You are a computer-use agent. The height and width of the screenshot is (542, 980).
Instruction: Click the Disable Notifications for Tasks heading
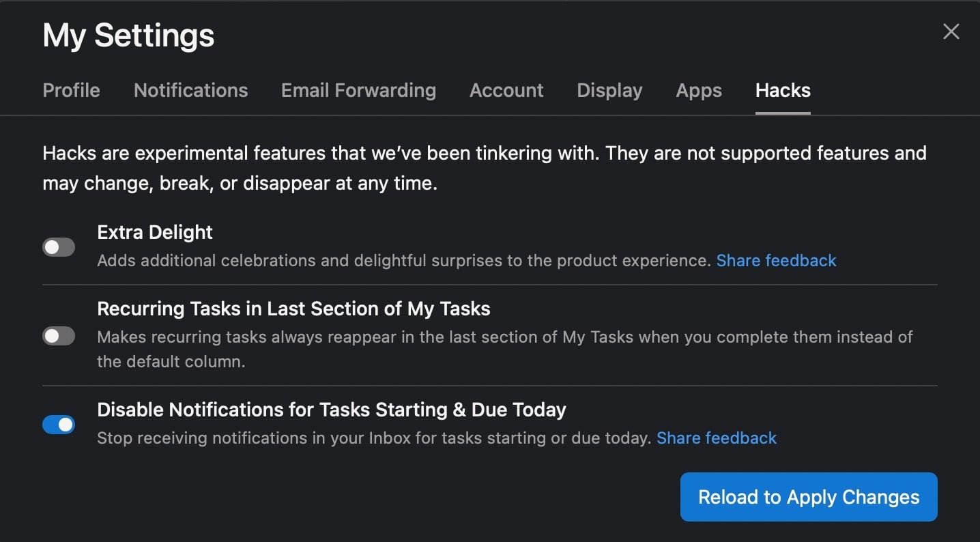(x=332, y=410)
